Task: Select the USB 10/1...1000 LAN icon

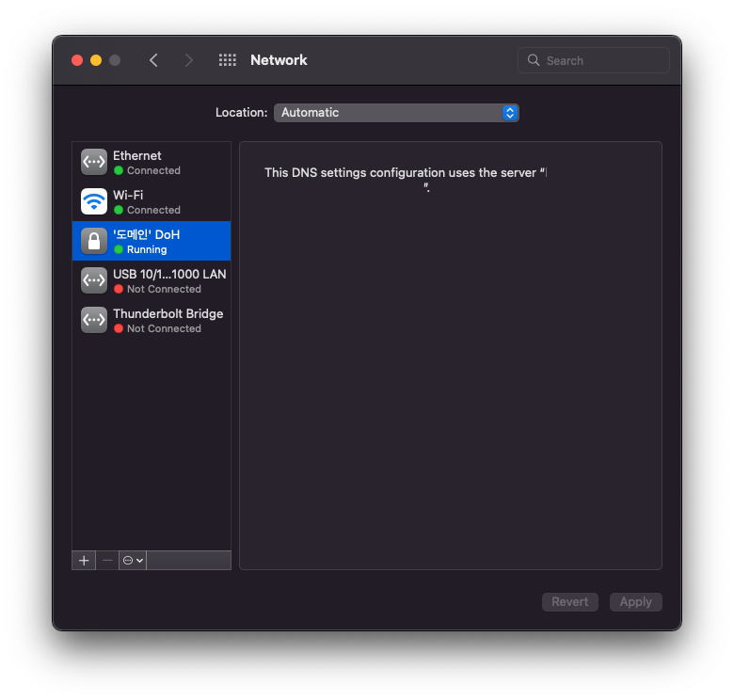Action: click(94, 280)
